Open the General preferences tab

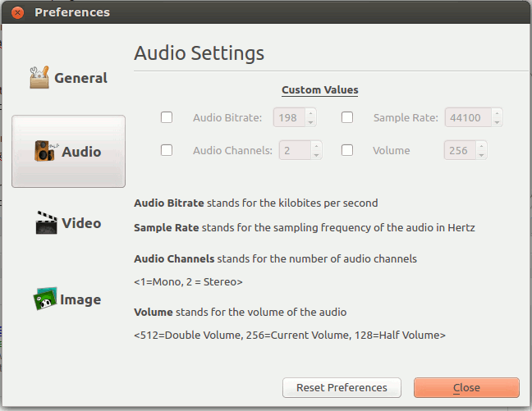(68, 78)
